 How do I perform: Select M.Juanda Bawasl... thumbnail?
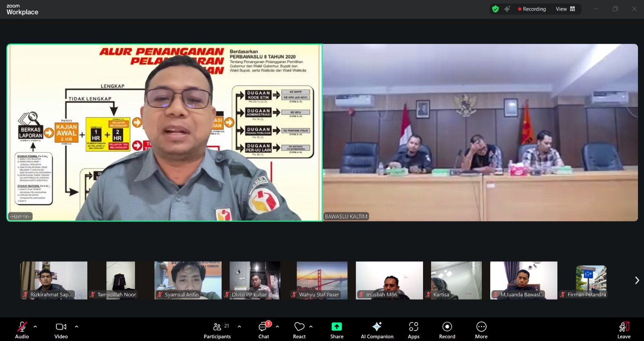coord(524,280)
